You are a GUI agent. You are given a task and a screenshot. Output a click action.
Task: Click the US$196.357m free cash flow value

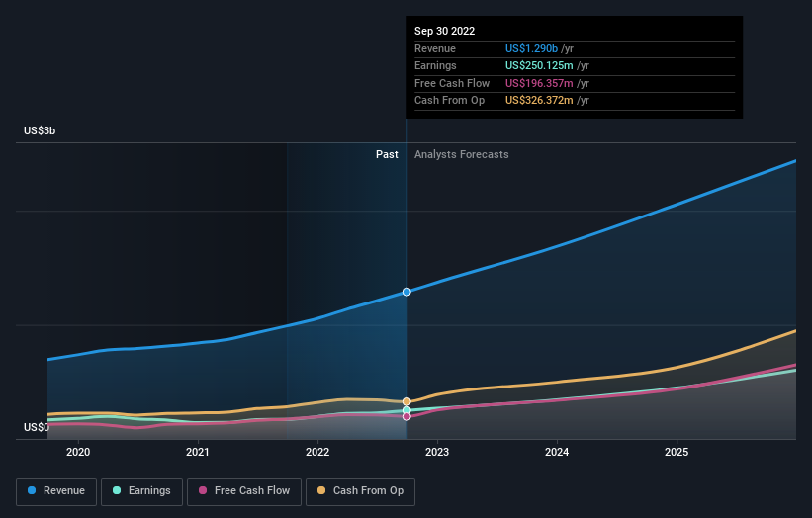[x=539, y=83]
